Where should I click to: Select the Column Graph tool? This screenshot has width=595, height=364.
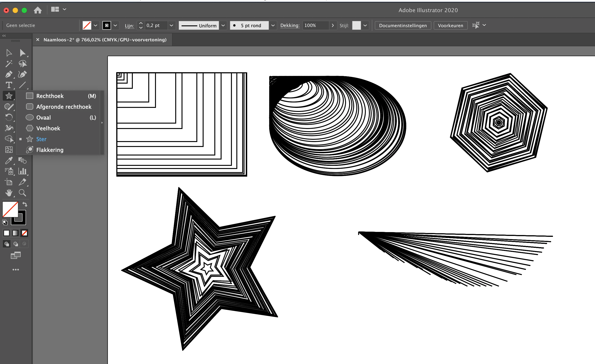pyautogui.click(x=22, y=171)
